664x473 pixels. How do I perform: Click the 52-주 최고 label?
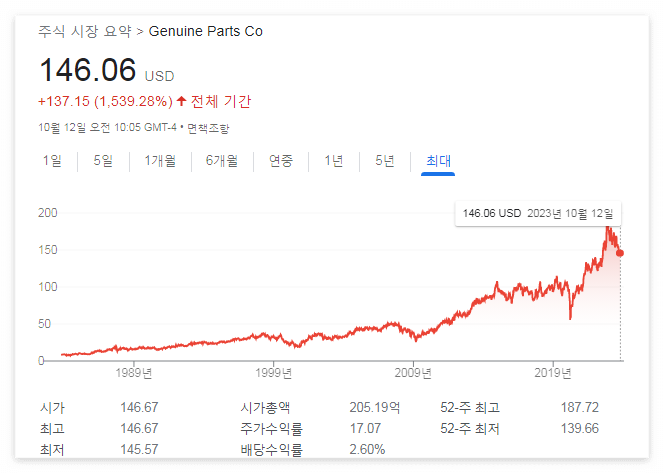tap(470, 408)
